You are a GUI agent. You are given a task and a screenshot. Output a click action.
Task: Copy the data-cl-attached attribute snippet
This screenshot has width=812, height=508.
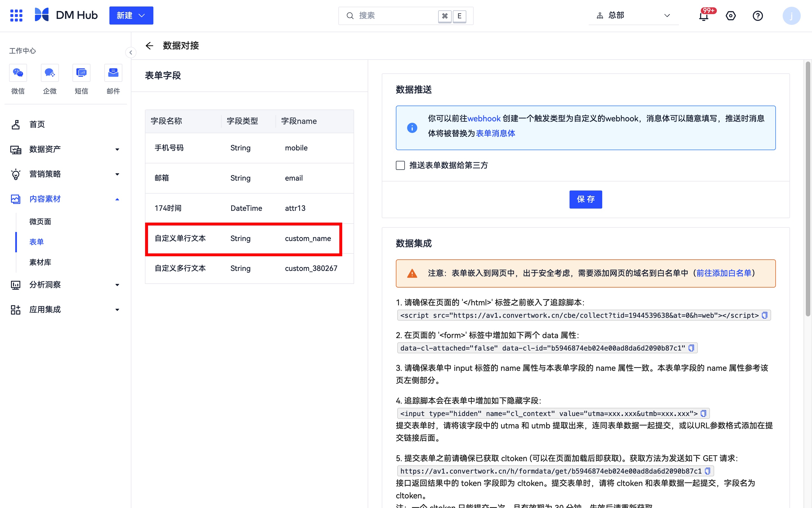pos(691,348)
